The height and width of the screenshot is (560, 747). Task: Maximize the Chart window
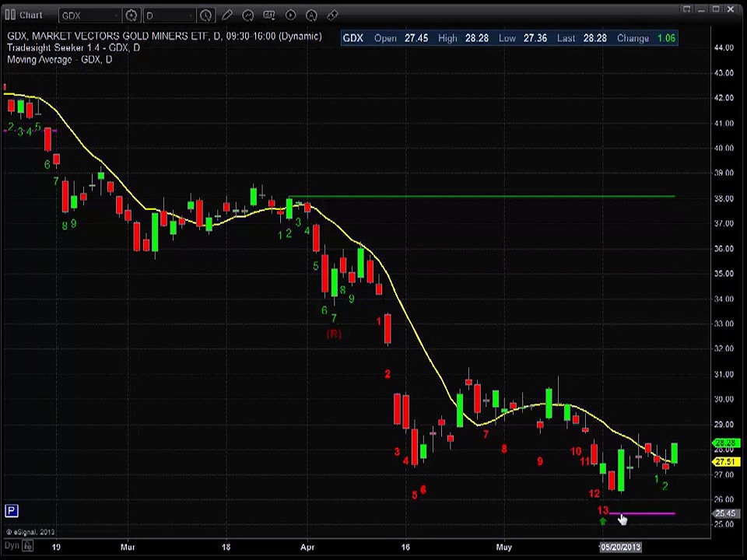716,9
